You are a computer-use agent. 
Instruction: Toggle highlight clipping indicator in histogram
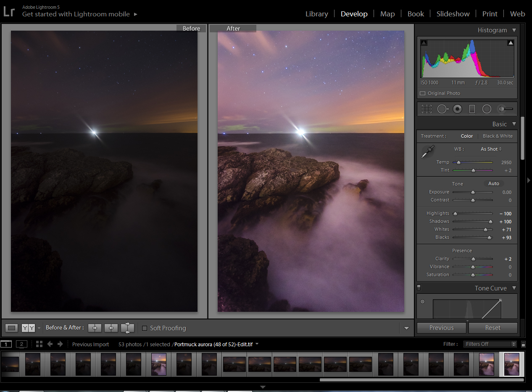coord(511,42)
